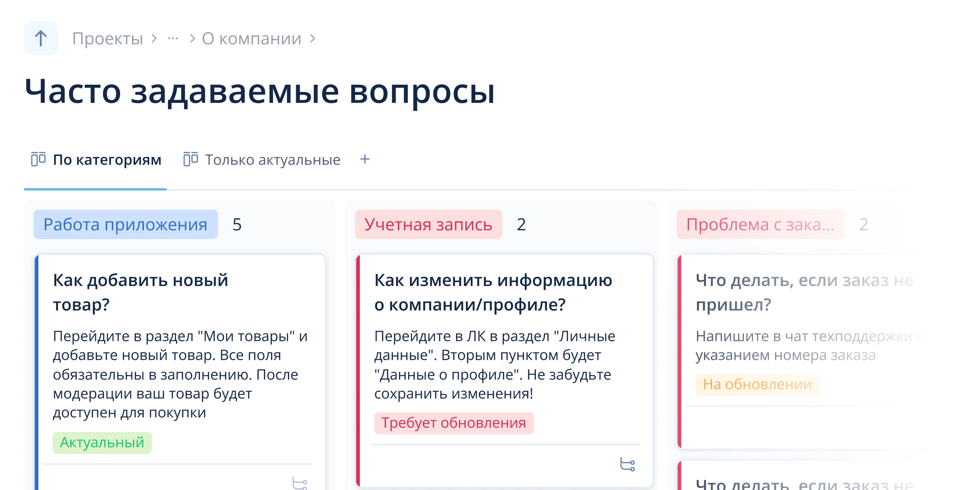Image resolution: width=980 pixels, height=490 pixels.
Task: Click count 2 next to Проблема с зака...
Action: [863, 224]
